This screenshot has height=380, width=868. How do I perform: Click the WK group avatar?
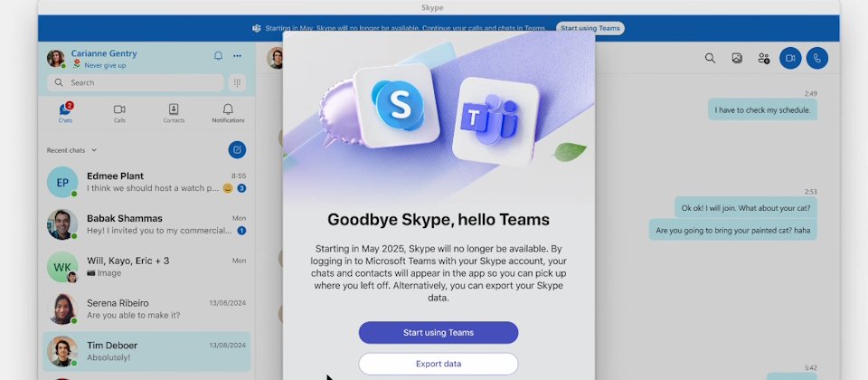click(x=62, y=267)
